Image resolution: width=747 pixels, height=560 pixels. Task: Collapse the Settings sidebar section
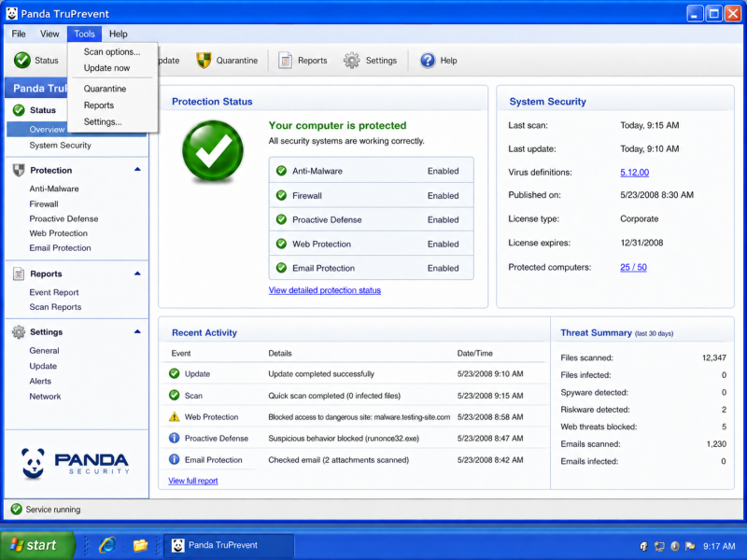137,331
